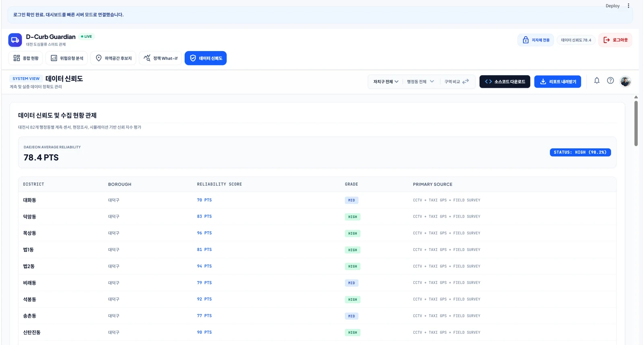Open the user profile avatar
Screen dimensions: 644x345
point(625,81)
